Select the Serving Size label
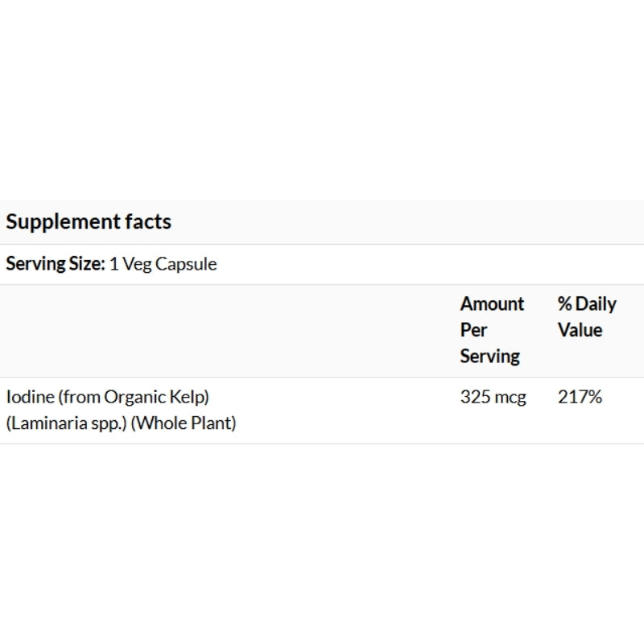The image size is (644, 644). pyautogui.click(x=56, y=264)
